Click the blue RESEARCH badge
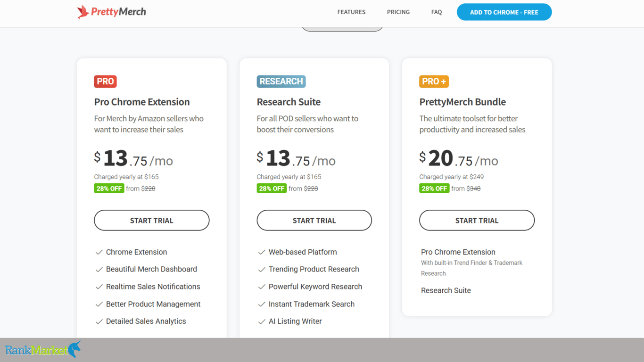 pos(281,82)
